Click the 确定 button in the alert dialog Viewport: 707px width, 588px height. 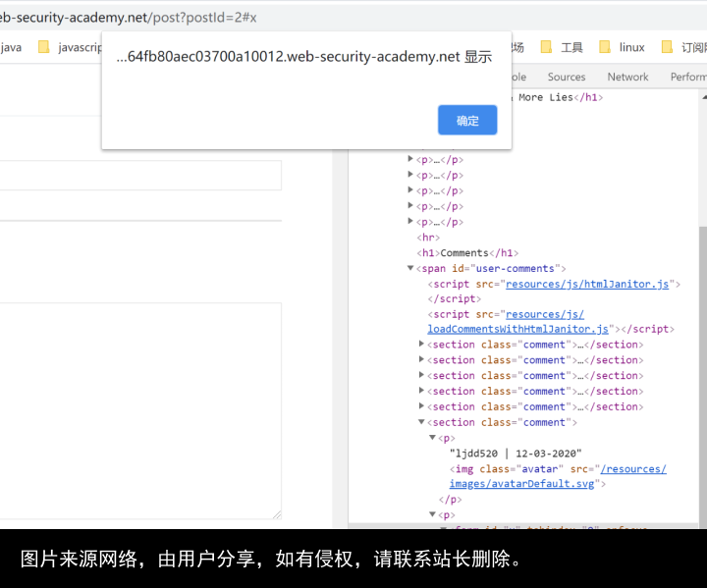(x=467, y=120)
